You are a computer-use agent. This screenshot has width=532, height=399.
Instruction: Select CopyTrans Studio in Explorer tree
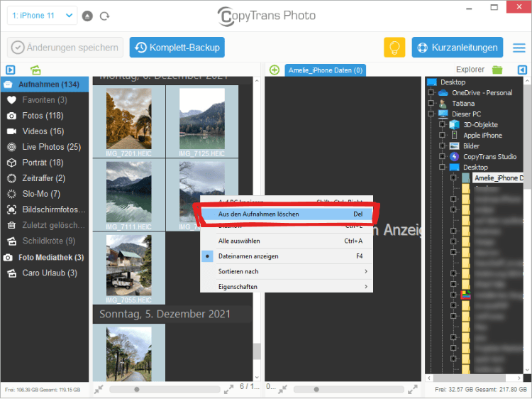490,156
